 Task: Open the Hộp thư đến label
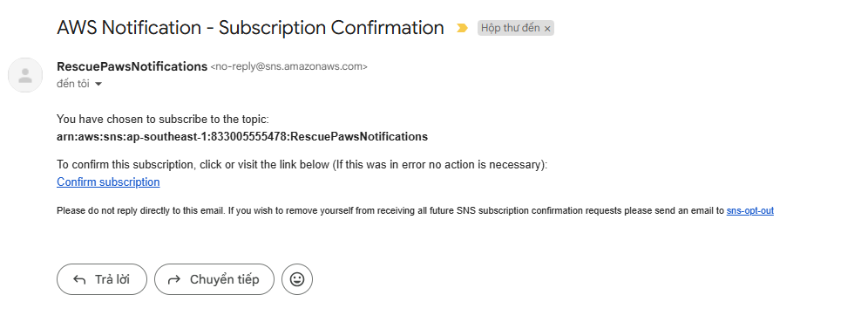(x=511, y=28)
